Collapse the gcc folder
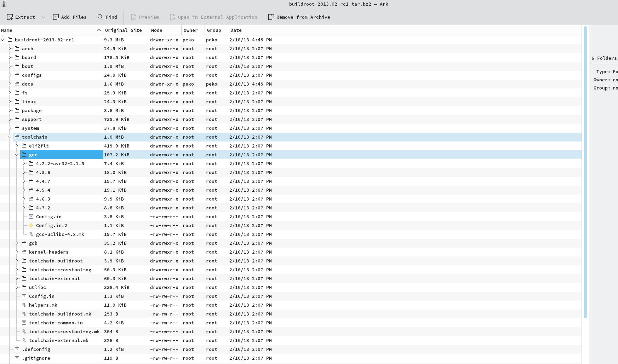This screenshot has width=618, height=364. (17, 155)
